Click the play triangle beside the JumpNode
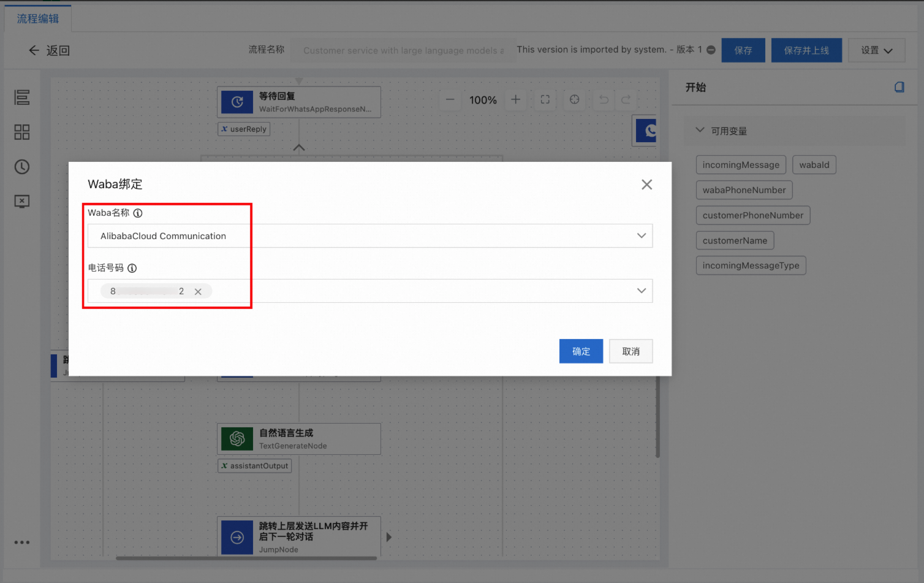 (x=389, y=537)
